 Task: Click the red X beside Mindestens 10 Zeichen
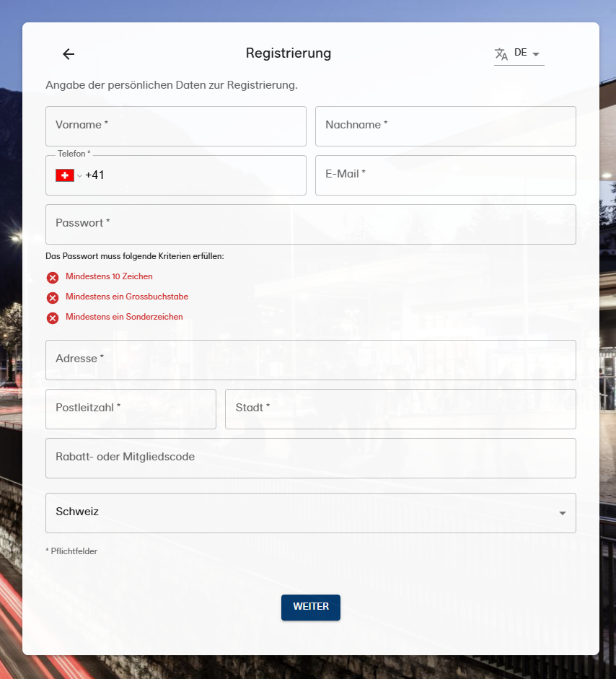pyautogui.click(x=53, y=278)
